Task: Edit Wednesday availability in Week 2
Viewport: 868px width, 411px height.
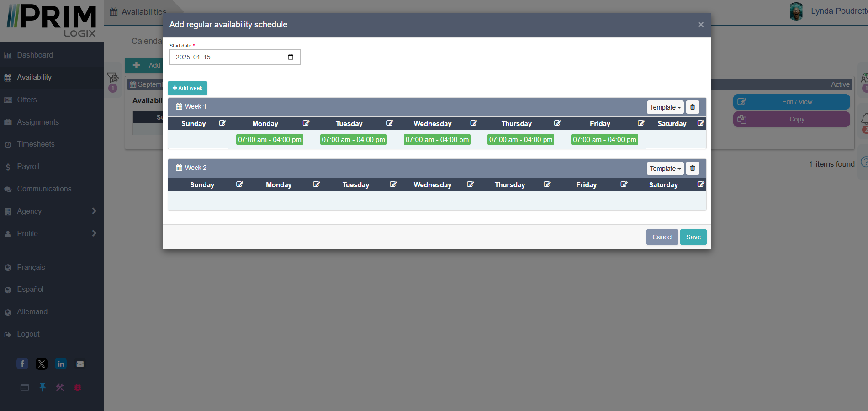Action: pyautogui.click(x=470, y=184)
